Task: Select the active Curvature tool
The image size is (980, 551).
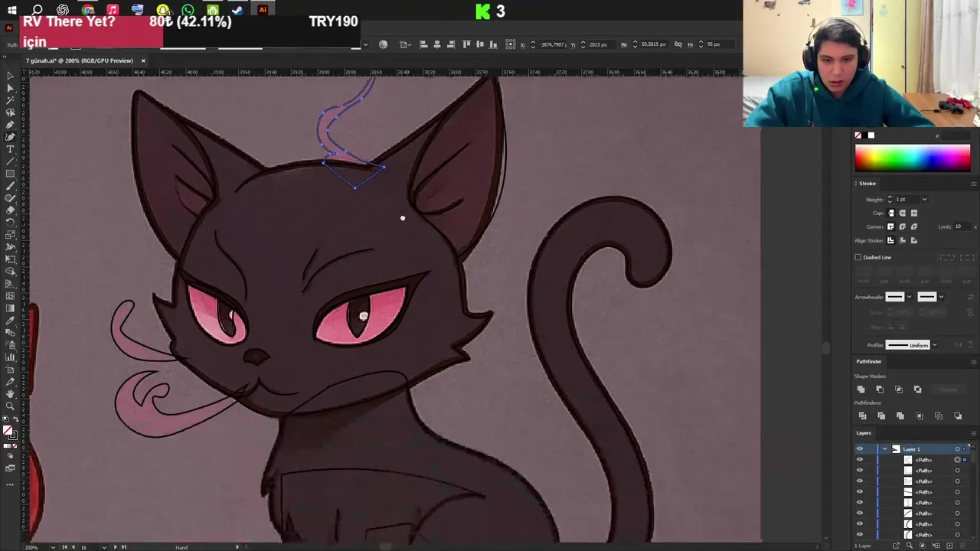Action: click(10, 137)
